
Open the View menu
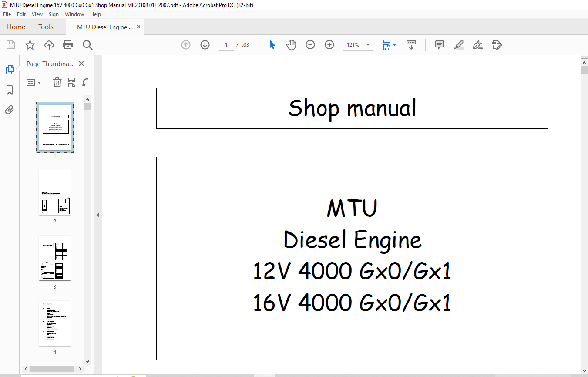tap(37, 14)
